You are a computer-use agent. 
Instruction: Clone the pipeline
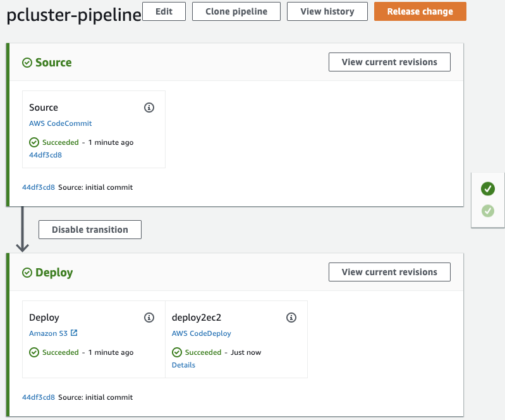236,11
